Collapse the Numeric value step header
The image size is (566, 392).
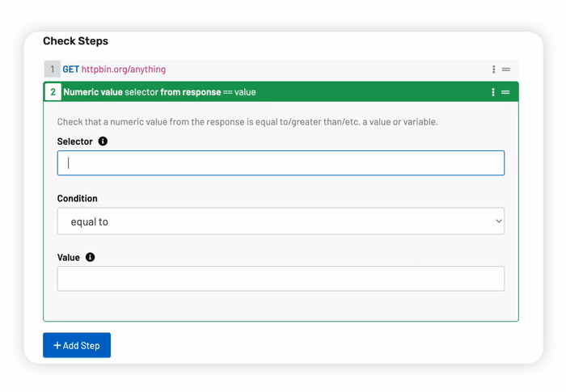click(281, 92)
